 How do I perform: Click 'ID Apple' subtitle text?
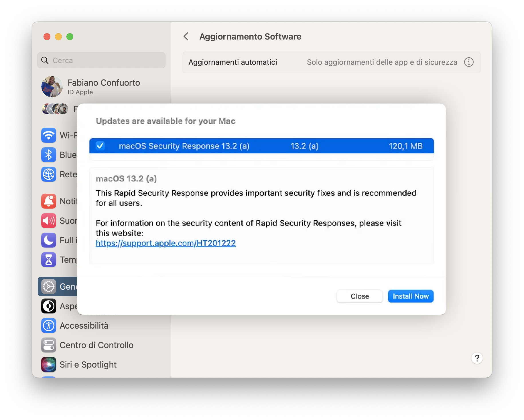tap(80, 92)
